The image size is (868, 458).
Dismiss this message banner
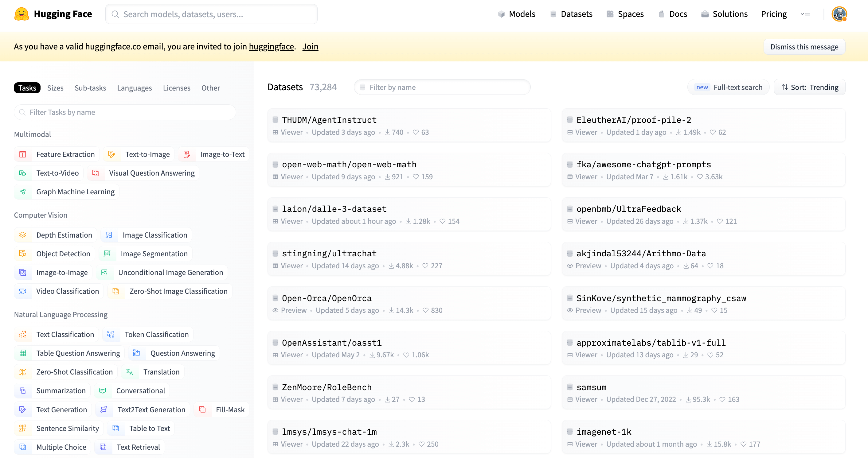pyautogui.click(x=804, y=47)
